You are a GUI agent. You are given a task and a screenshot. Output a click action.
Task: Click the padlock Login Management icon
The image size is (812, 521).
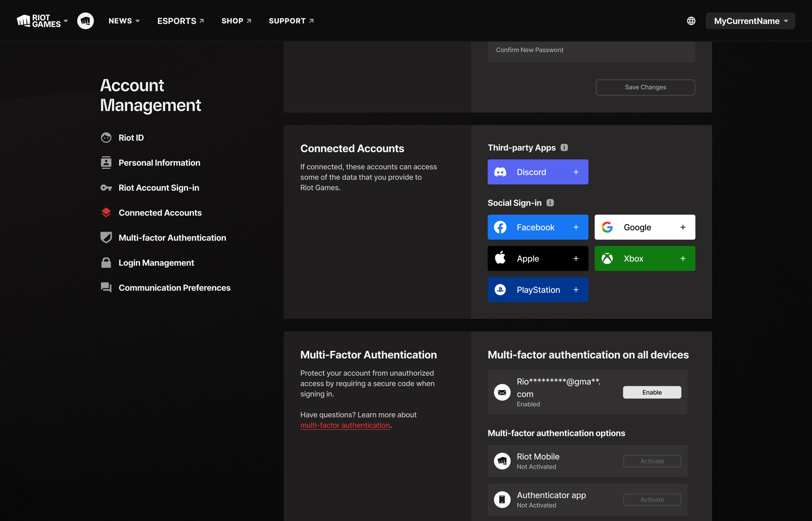pyautogui.click(x=106, y=263)
